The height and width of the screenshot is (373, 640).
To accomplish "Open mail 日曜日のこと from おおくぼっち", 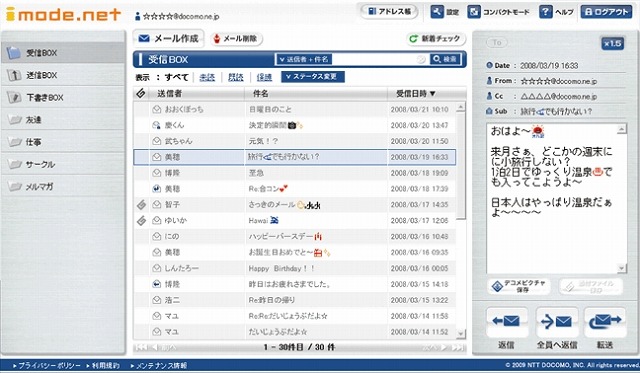I will pyautogui.click(x=294, y=109).
